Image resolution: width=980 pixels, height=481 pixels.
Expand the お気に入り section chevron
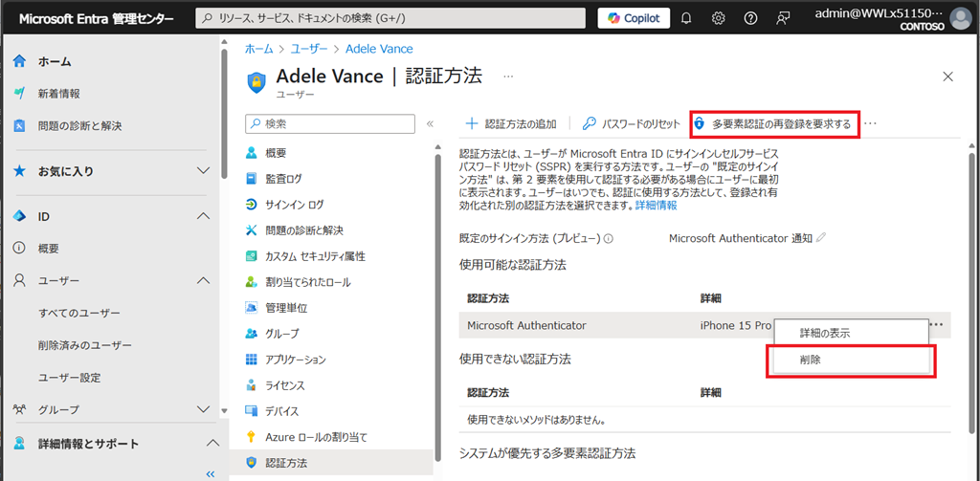point(203,170)
